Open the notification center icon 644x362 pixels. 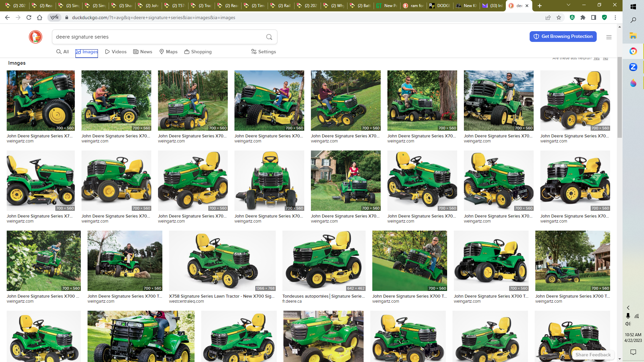tap(633, 352)
